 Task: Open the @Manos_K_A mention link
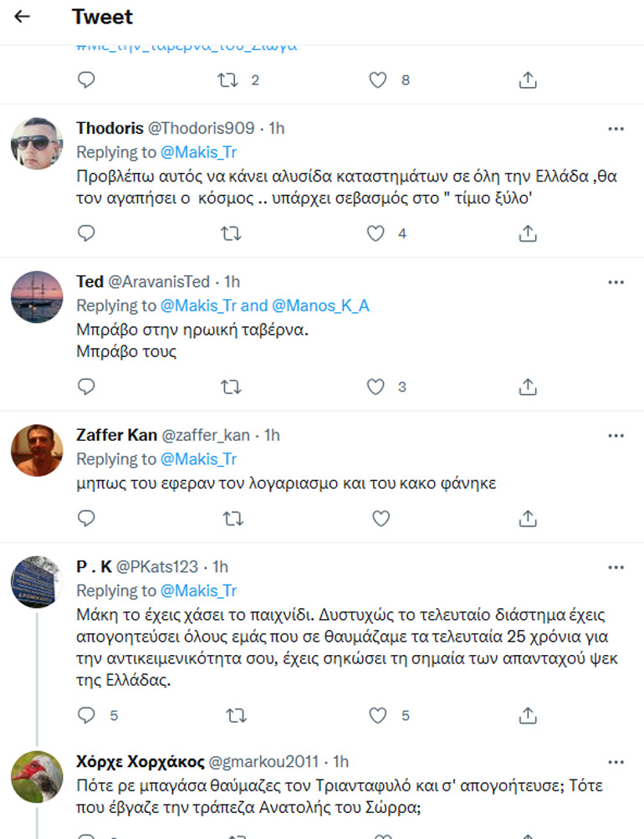pyautogui.click(x=322, y=305)
